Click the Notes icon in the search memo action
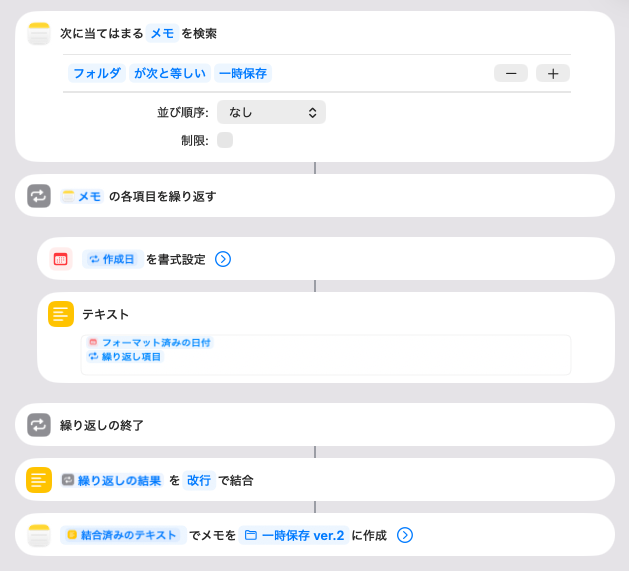The width and height of the screenshot is (629, 571). click(39, 34)
